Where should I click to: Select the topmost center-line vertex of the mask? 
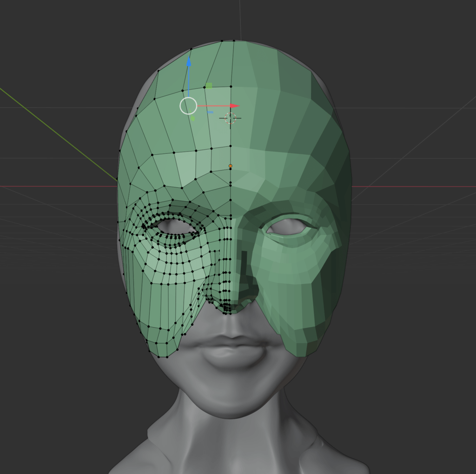click(x=233, y=41)
